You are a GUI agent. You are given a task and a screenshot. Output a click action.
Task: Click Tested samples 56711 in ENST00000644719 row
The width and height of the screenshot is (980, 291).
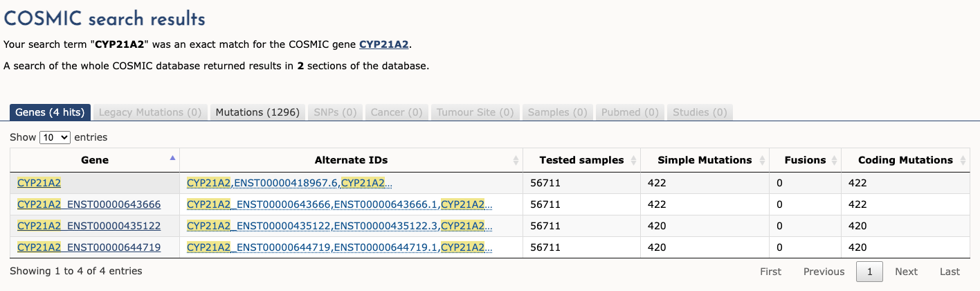(x=544, y=248)
